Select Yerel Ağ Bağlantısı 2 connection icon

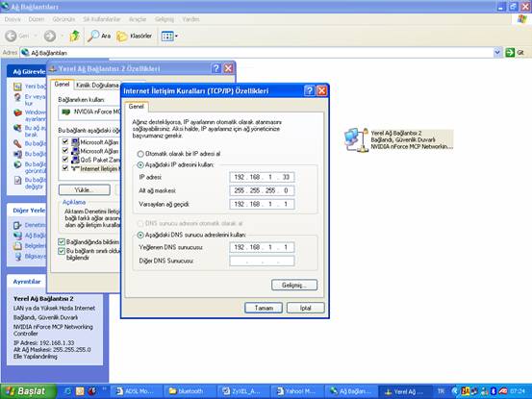pyautogui.click(x=356, y=139)
